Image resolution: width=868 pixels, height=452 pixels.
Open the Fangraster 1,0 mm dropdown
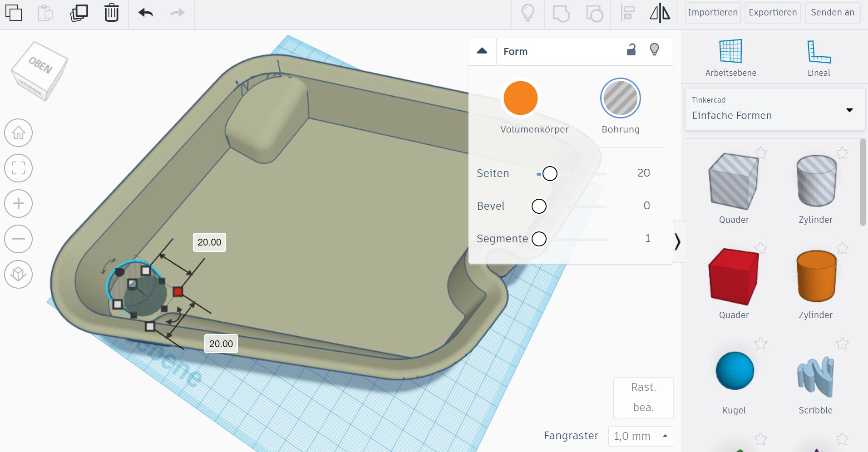pyautogui.click(x=641, y=436)
